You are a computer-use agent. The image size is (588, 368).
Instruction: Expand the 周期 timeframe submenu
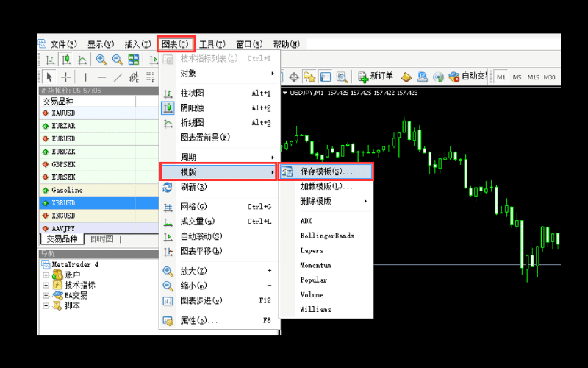point(220,158)
